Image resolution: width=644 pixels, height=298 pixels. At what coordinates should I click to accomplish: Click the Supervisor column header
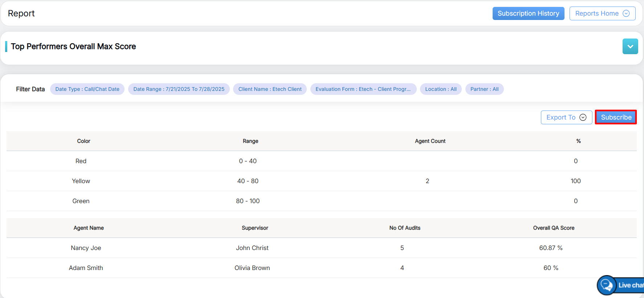click(x=255, y=228)
